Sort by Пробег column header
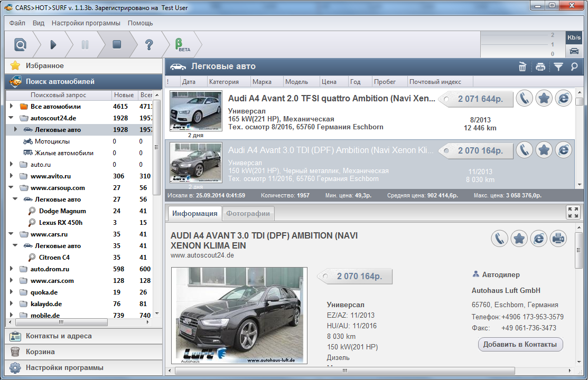 pyautogui.click(x=389, y=82)
